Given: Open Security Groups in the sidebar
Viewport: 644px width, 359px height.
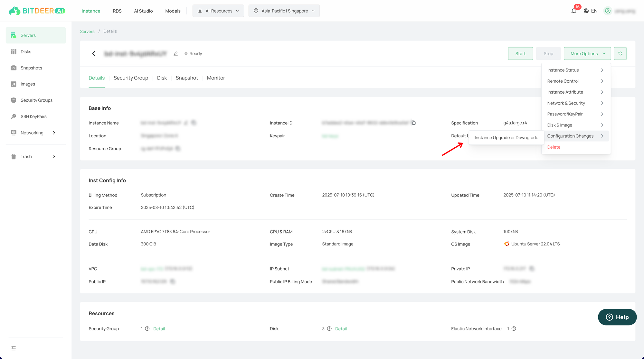Looking at the screenshot, I should click(36, 100).
